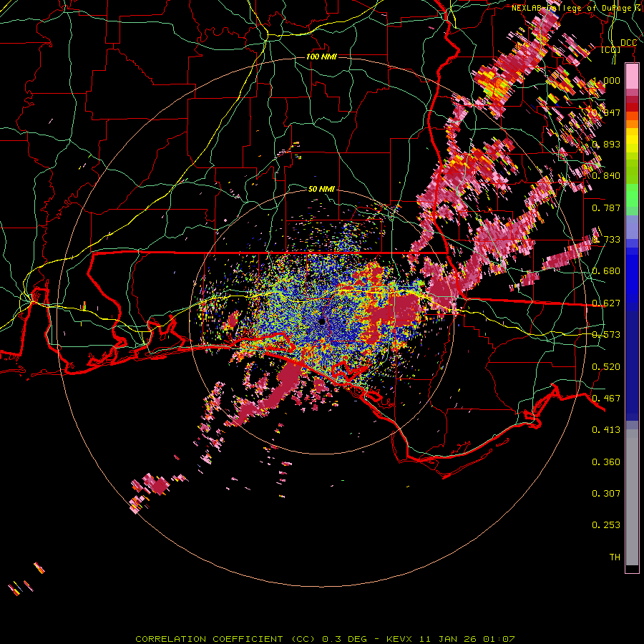
Task: Select the 0.307 legend value
Action: [606, 494]
